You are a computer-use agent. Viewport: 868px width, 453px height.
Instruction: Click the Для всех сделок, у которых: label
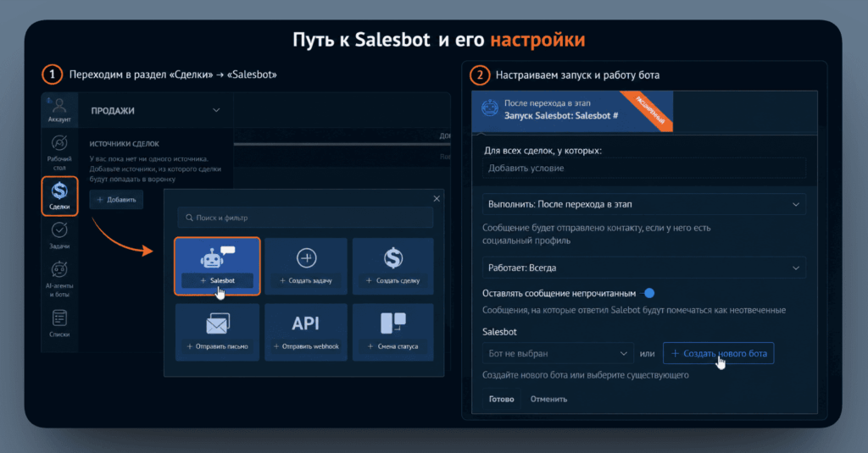[x=542, y=151]
